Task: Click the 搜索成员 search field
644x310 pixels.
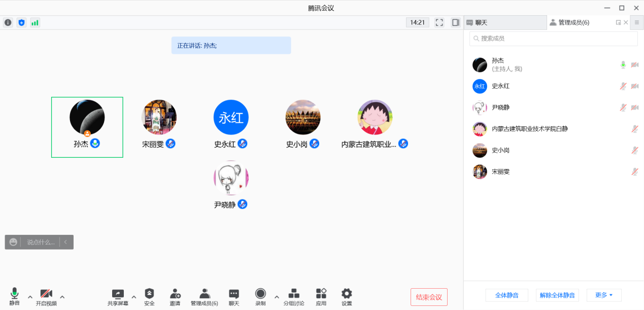Action: click(x=553, y=39)
